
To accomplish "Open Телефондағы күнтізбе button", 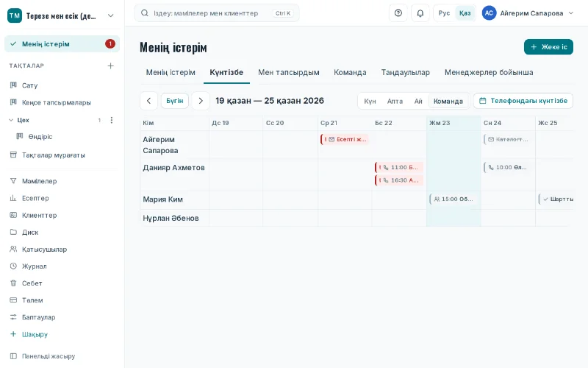I will pyautogui.click(x=523, y=101).
